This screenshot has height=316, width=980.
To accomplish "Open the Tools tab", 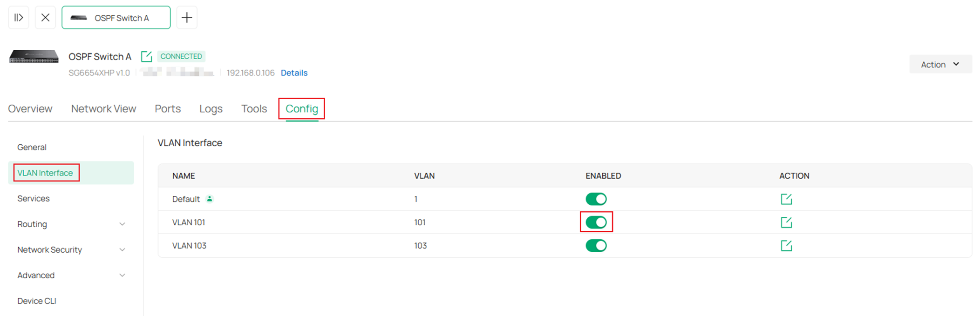I will (253, 108).
